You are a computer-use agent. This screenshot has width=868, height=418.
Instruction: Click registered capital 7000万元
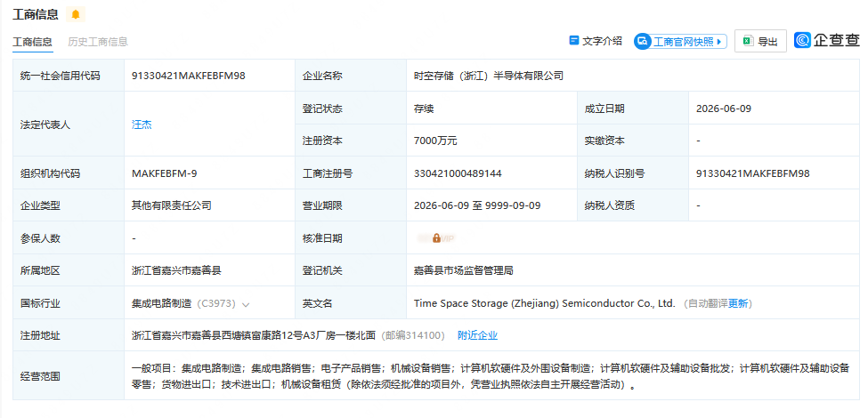click(435, 141)
